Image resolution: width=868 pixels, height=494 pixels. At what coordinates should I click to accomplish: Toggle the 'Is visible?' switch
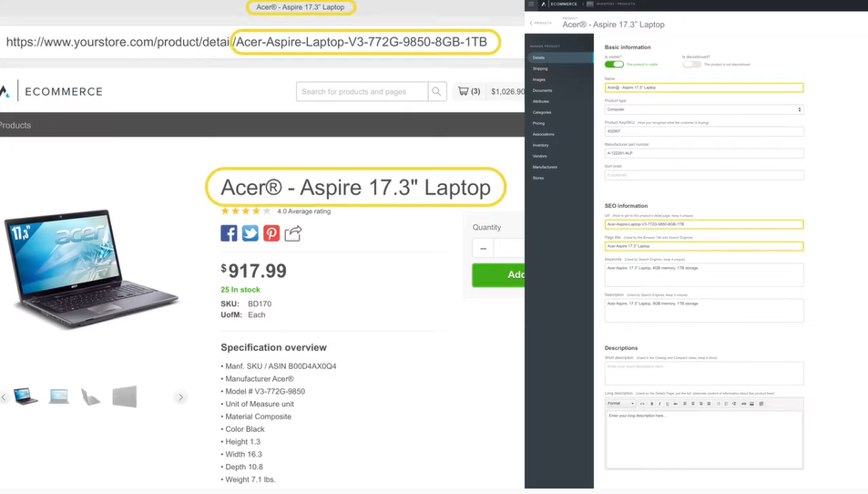[x=614, y=64]
